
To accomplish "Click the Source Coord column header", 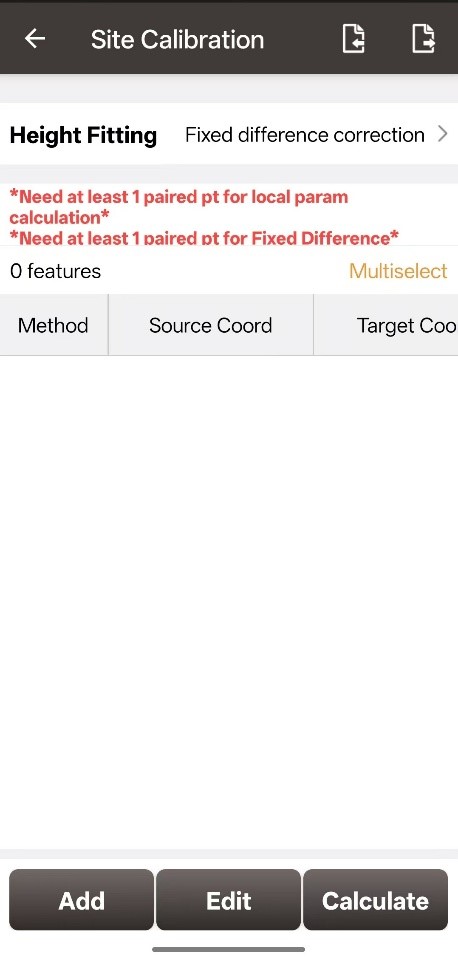I will (x=210, y=325).
